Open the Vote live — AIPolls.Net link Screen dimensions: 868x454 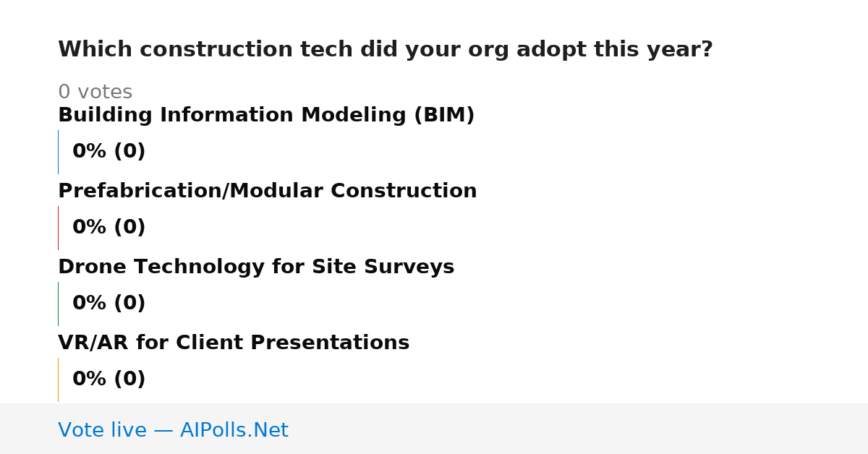tap(173, 431)
